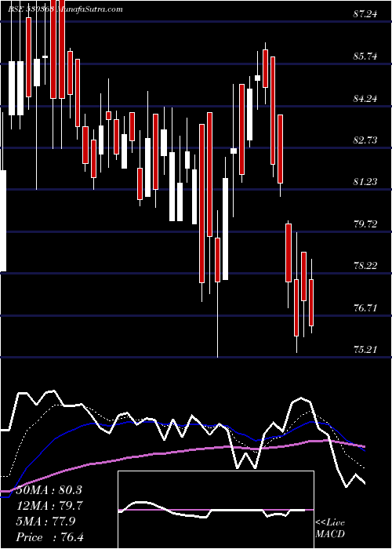Screen dimensions: 392x549
Task: Click the 75.21 price axis label
Action: coord(366,350)
